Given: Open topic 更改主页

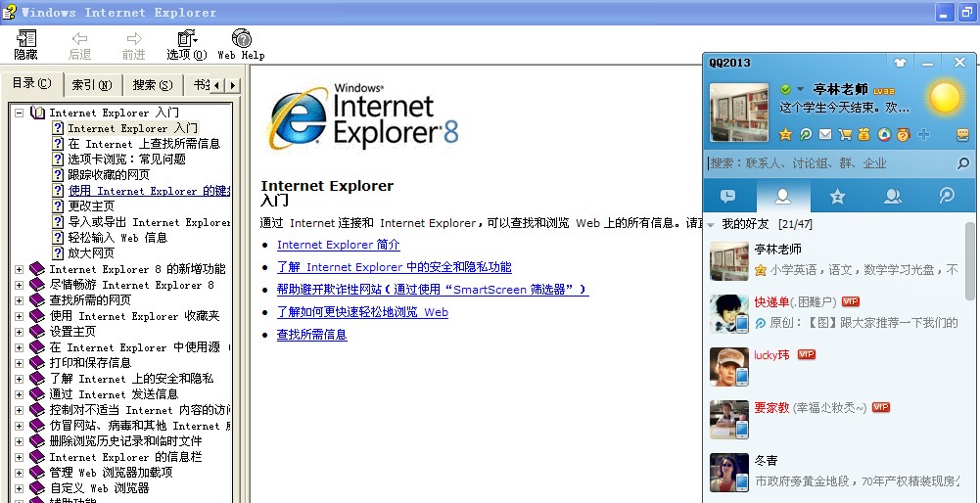Looking at the screenshot, I should pyautogui.click(x=91, y=206).
